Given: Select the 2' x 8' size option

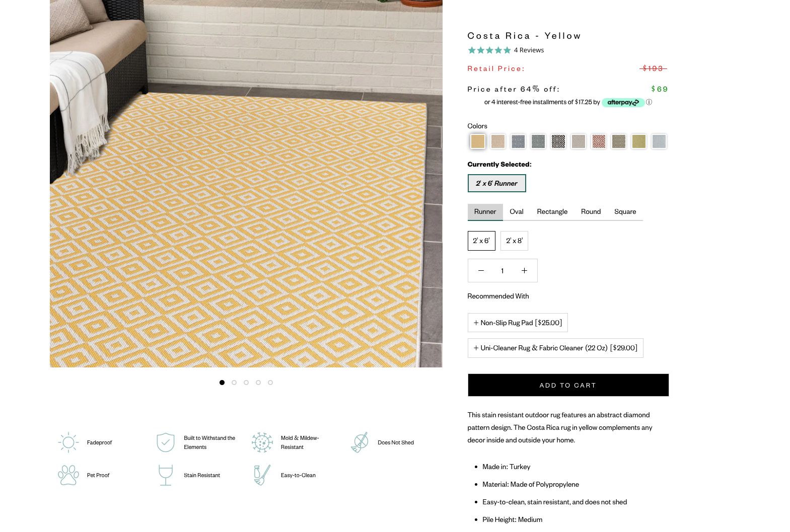Looking at the screenshot, I should 514,241.
